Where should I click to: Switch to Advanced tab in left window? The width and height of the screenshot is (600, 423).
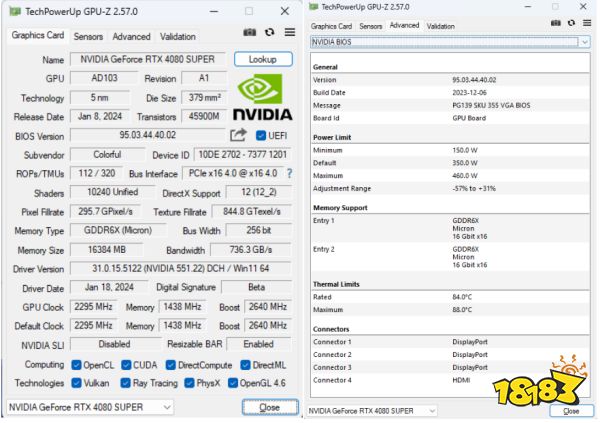(x=131, y=37)
